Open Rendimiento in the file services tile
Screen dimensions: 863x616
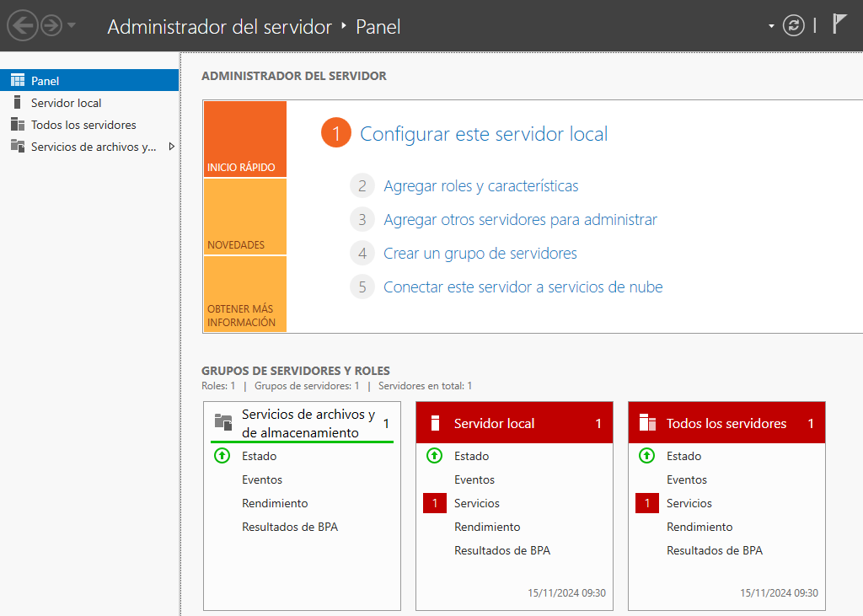click(275, 503)
